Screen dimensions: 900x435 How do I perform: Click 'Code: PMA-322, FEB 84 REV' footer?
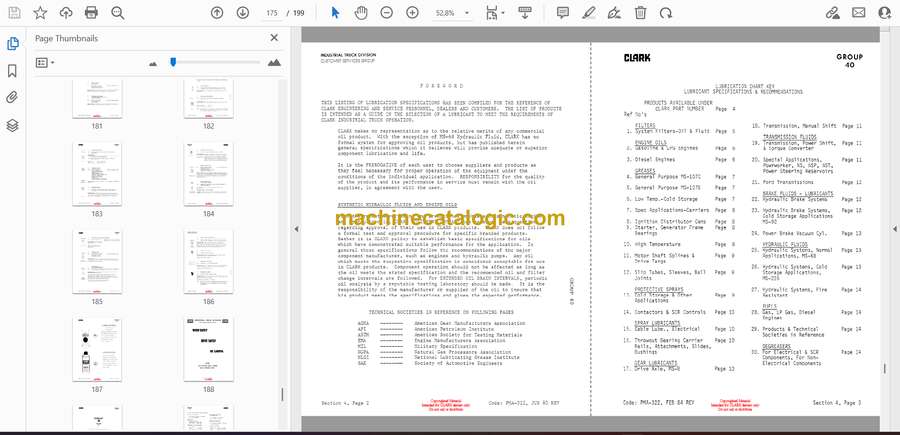click(x=658, y=403)
